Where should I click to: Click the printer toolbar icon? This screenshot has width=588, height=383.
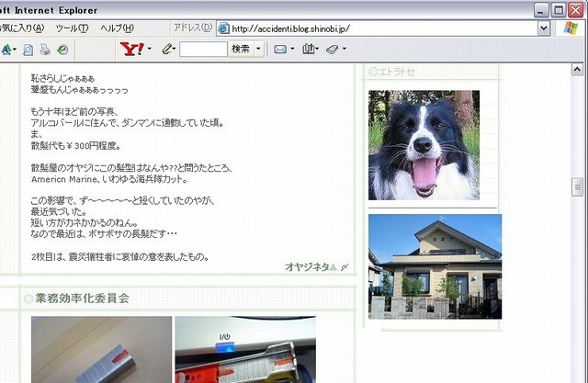tap(45, 50)
